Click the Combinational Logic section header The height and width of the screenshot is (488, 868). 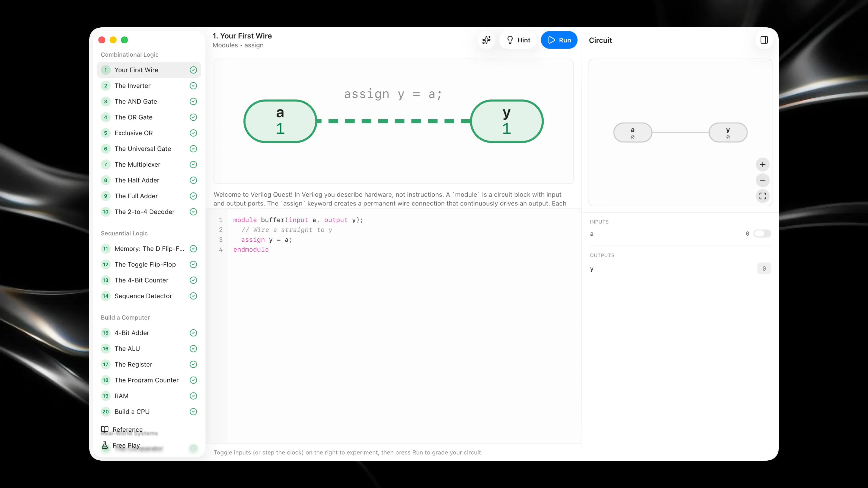(x=129, y=54)
